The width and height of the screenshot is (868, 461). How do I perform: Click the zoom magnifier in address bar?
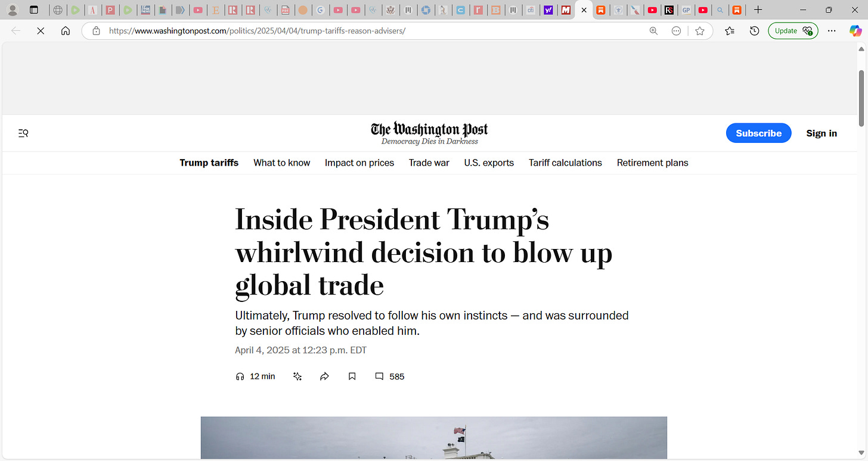(x=653, y=31)
